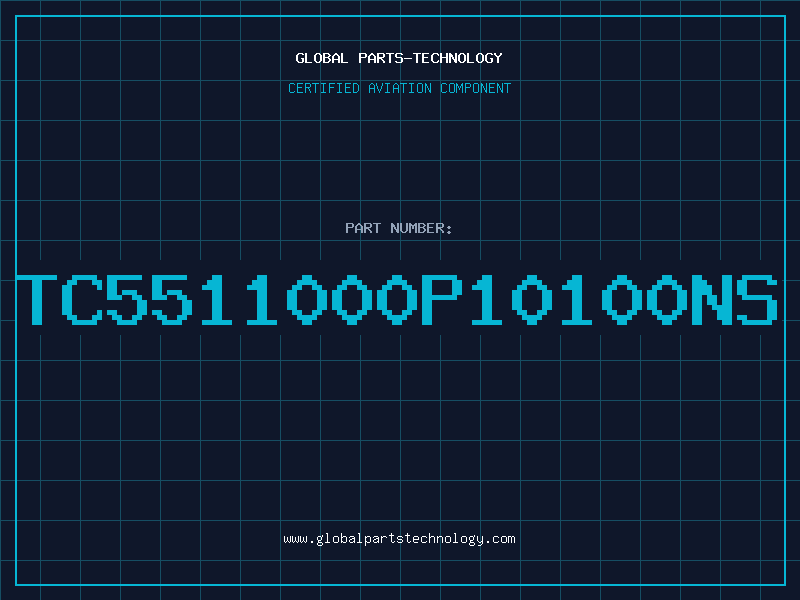Screen dimensions: 800x600
Task: Click the PART NUMBER: label
Action: [x=399, y=228]
